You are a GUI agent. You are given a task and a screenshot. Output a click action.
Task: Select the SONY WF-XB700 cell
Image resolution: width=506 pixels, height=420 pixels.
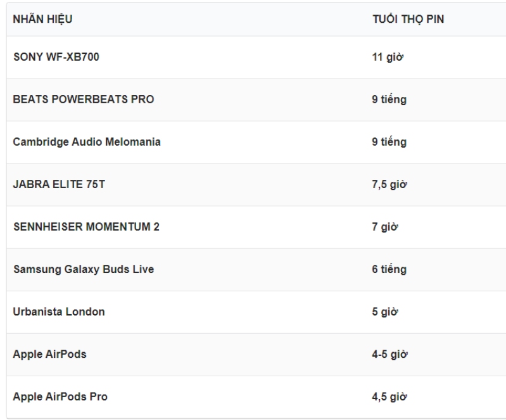point(56,57)
